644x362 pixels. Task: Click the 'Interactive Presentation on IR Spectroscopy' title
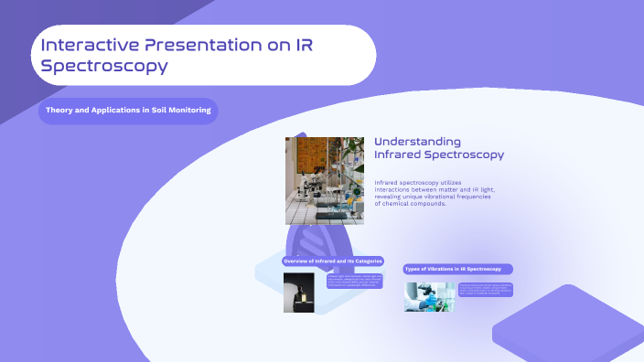click(x=177, y=55)
